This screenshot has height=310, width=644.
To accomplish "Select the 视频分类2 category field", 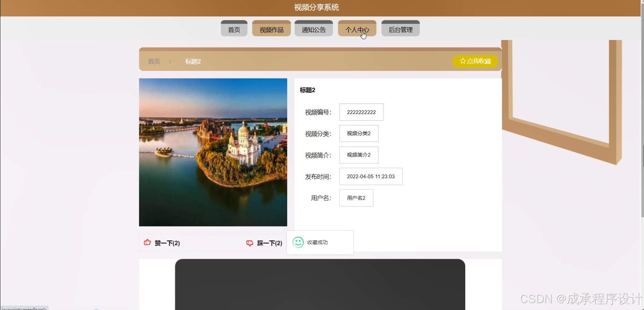I will point(359,133).
